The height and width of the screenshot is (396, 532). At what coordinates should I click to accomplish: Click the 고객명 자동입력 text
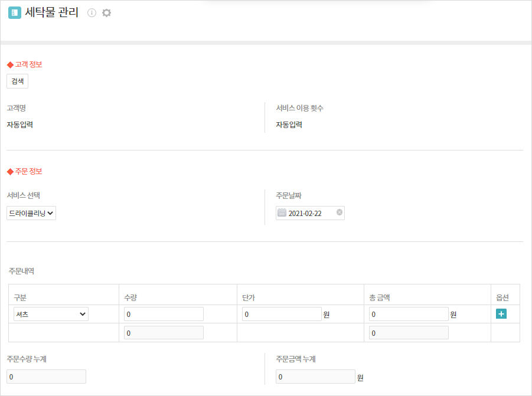tap(20, 125)
